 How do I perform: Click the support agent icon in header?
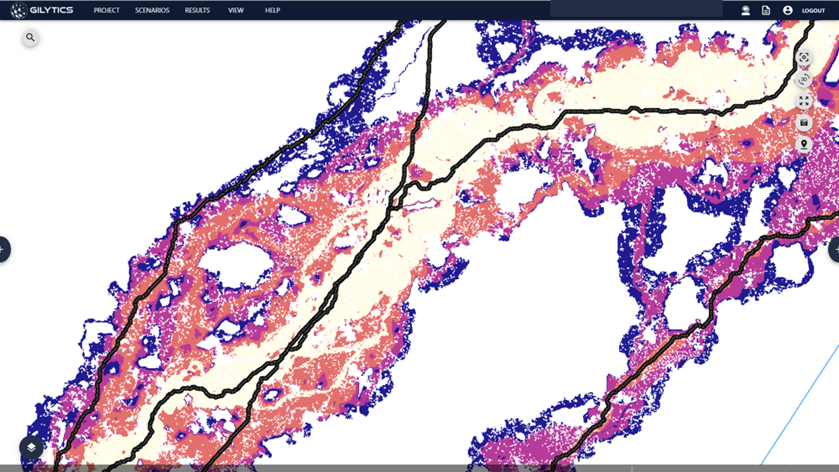[745, 10]
